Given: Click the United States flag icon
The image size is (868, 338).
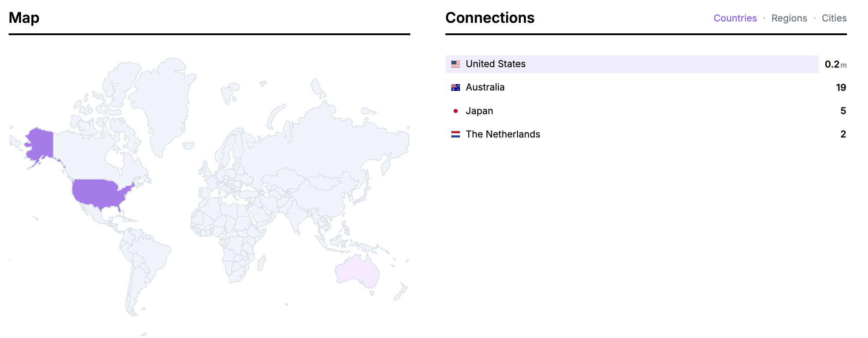Looking at the screenshot, I should (455, 64).
